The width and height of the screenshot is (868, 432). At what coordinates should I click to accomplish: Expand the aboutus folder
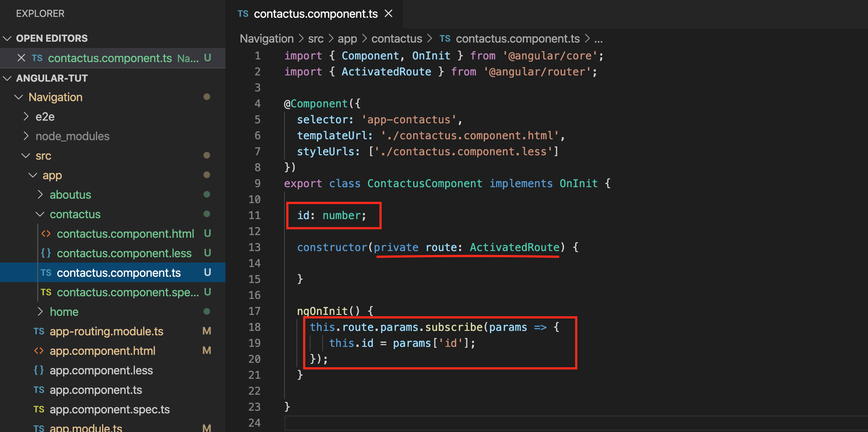click(40, 195)
